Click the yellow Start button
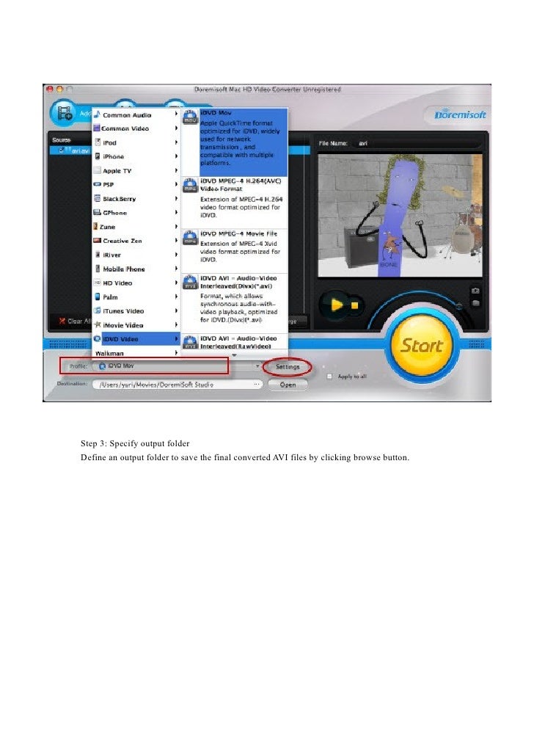The image size is (534, 756). pyautogui.click(x=422, y=346)
